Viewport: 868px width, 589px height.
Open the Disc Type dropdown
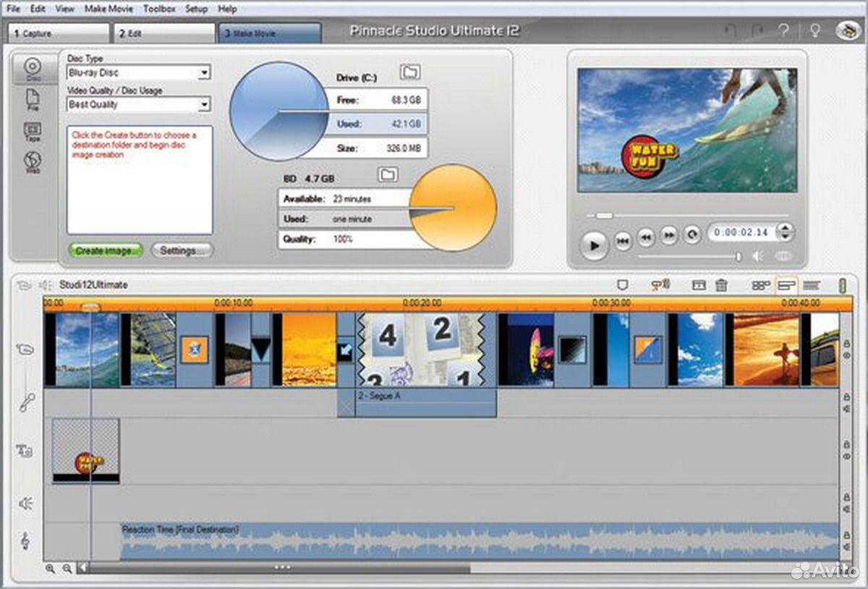pyautogui.click(x=205, y=73)
